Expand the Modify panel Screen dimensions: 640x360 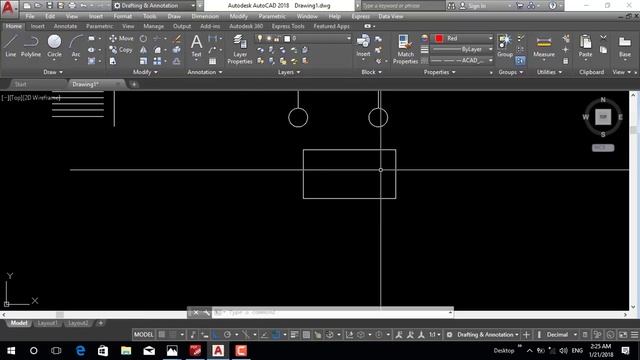145,72
